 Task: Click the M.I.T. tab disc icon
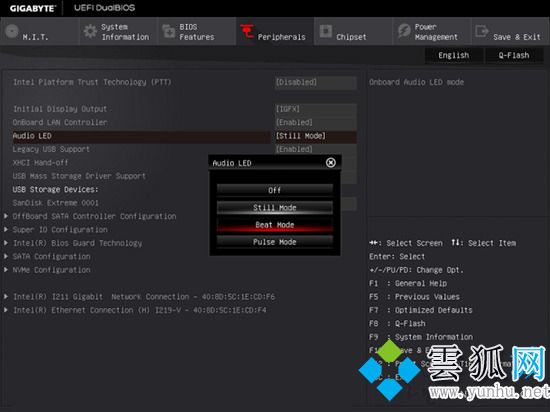(12, 31)
